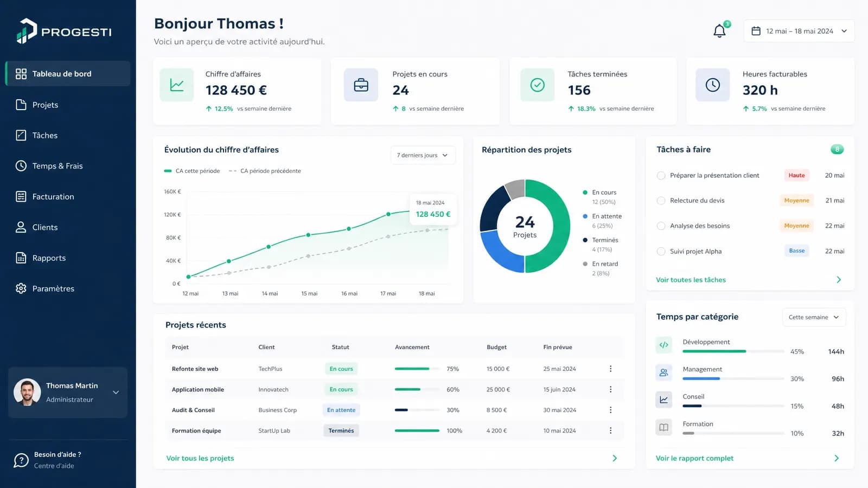Click the 17 mai data point on the chart

(388, 214)
